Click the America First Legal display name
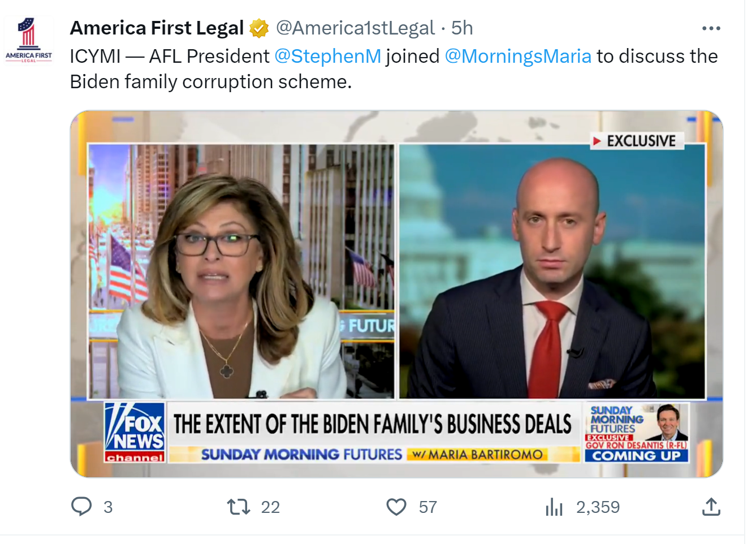 point(157,28)
